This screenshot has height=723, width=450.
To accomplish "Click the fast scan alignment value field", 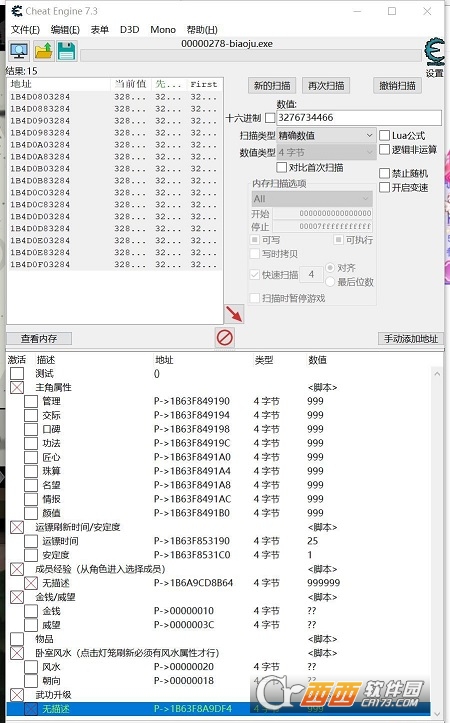I will 311,275.
